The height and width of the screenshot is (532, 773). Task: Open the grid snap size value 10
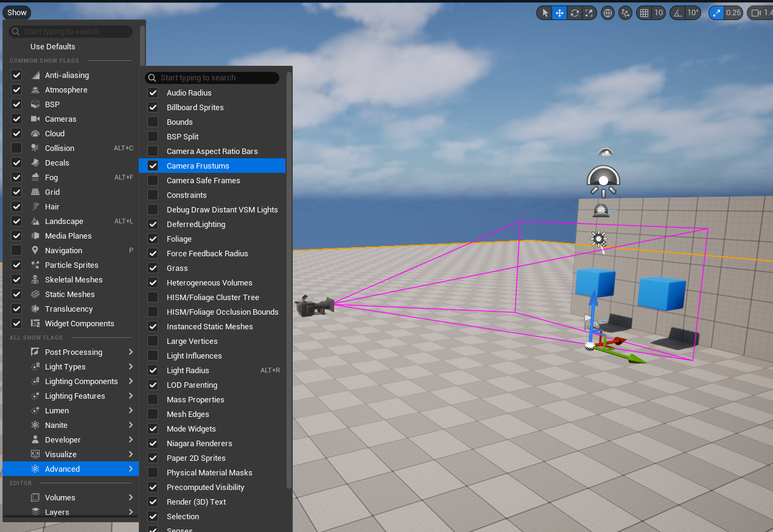[x=659, y=13]
